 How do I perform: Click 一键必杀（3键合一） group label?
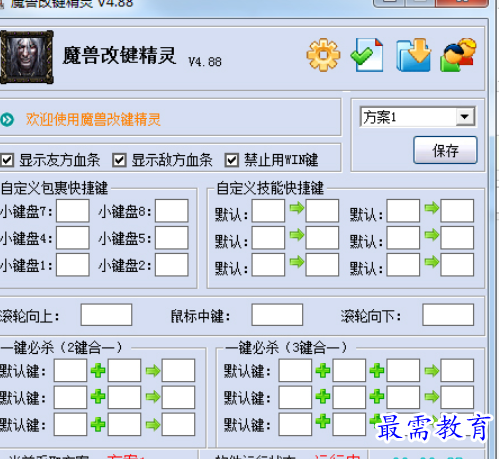click(286, 348)
